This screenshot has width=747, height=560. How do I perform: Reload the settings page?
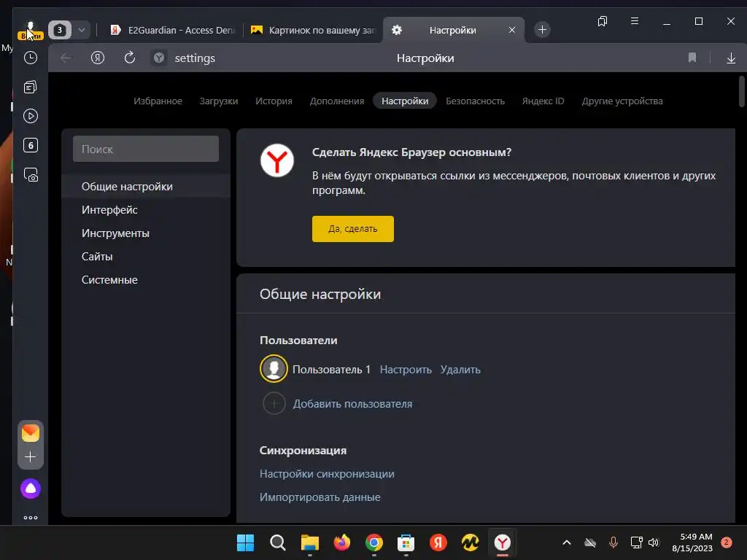point(130,58)
